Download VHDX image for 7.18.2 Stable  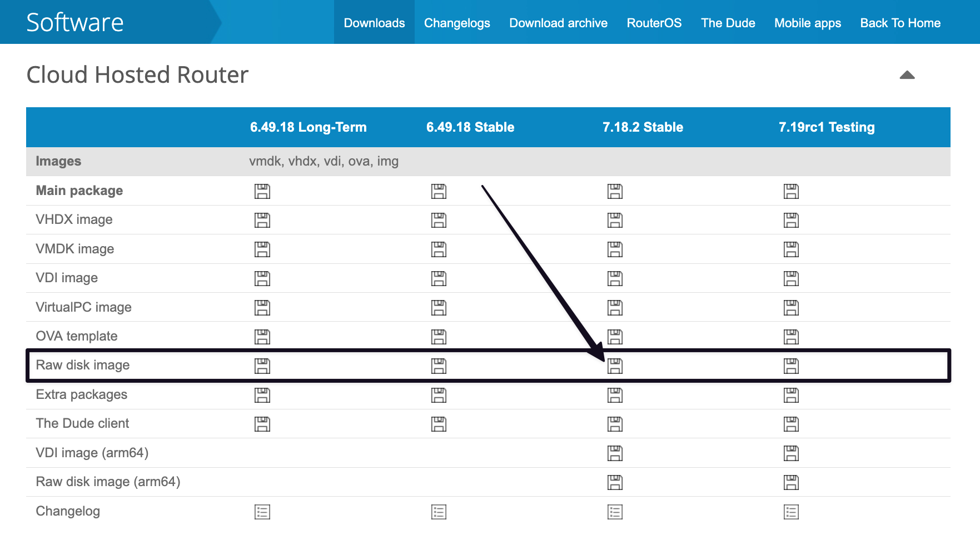click(x=615, y=221)
